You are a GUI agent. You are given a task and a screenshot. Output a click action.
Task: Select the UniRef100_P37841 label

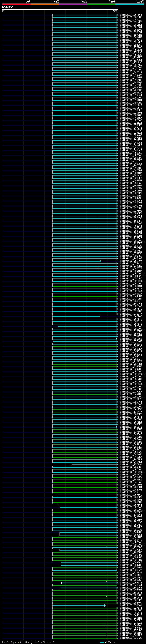131,40
